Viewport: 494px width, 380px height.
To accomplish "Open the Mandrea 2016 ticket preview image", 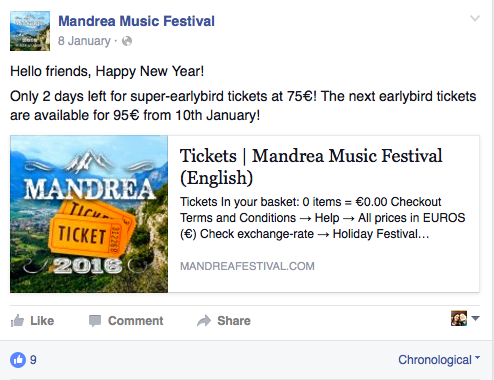I will [89, 214].
